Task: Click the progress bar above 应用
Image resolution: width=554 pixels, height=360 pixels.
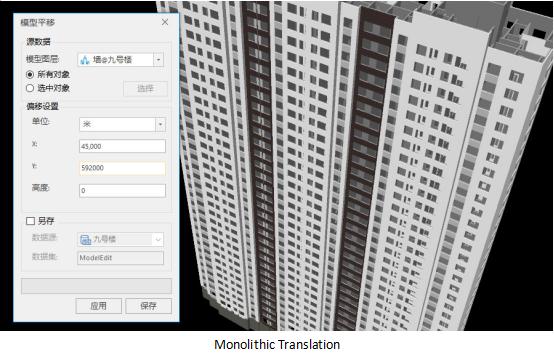Action: pos(96,286)
